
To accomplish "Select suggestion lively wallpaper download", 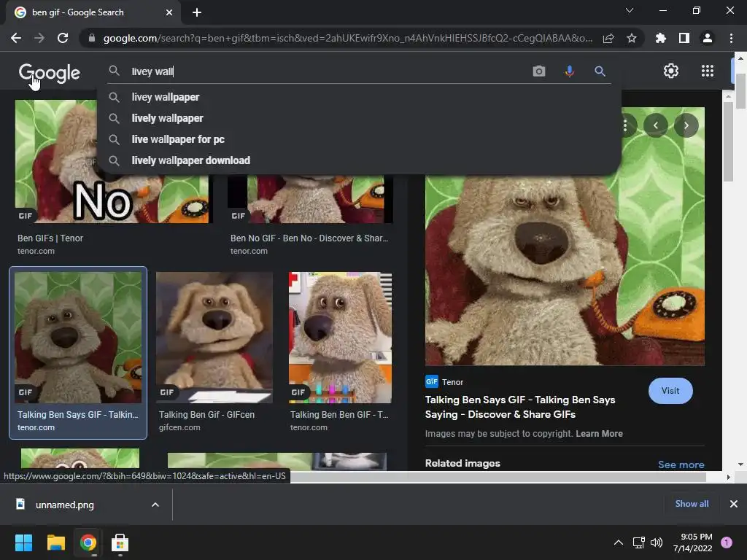I will (359, 160).
